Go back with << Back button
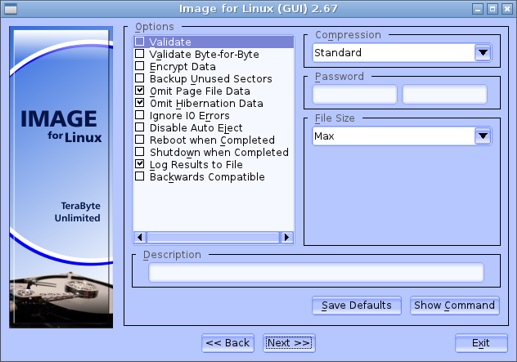 point(228,343)
